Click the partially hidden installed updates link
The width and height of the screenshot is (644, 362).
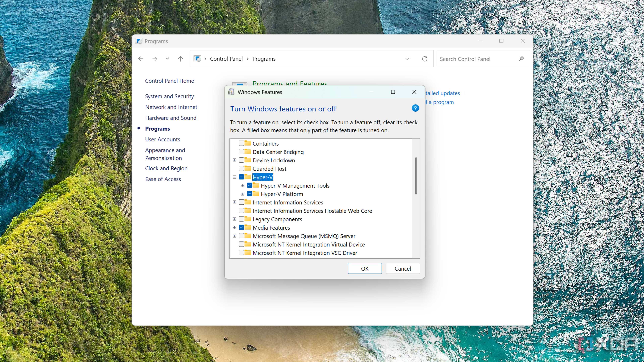(x=443, y=93)
